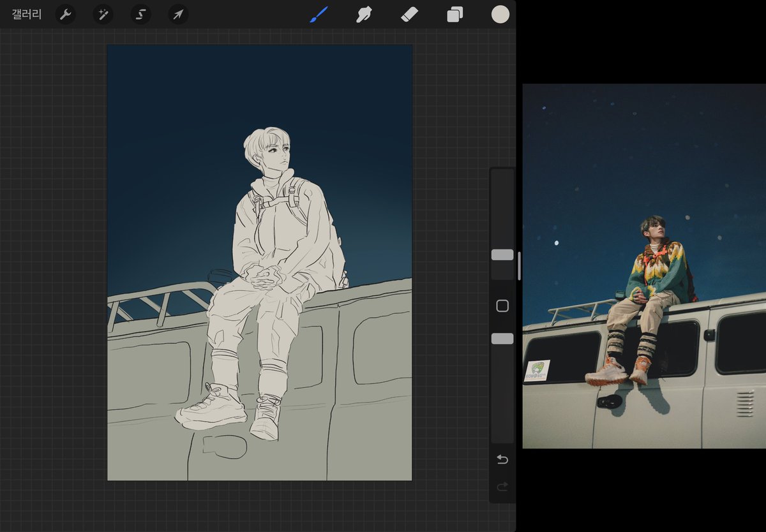Click the split view divider handle
The image size is (766, 532).
click(x=519, y=266)
